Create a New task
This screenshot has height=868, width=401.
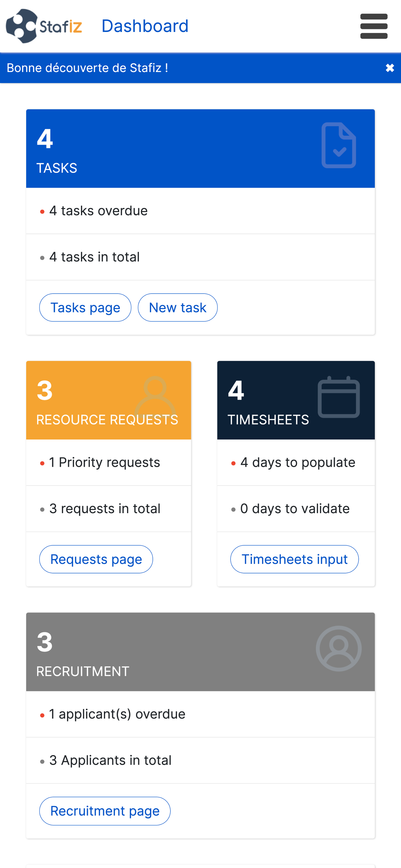tap(178, 308)
